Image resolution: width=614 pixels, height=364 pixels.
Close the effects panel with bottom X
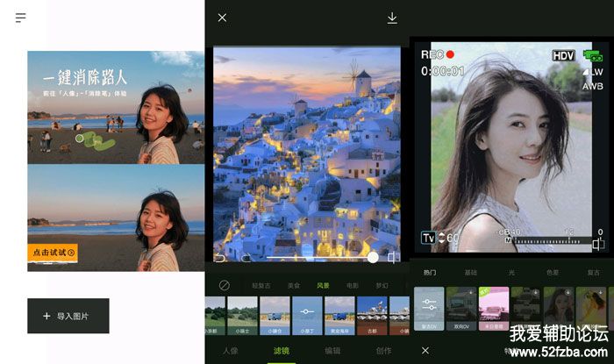[425, 350]
